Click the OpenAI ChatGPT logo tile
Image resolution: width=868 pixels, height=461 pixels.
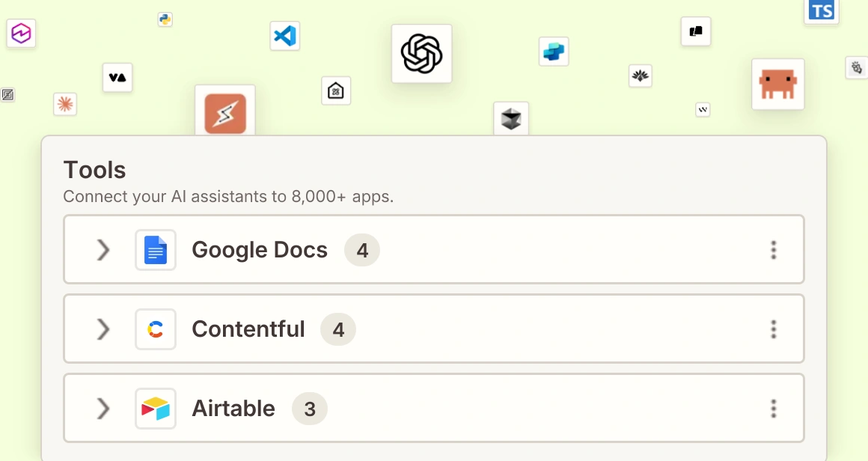pyautogui.click(x=421, y=54)
